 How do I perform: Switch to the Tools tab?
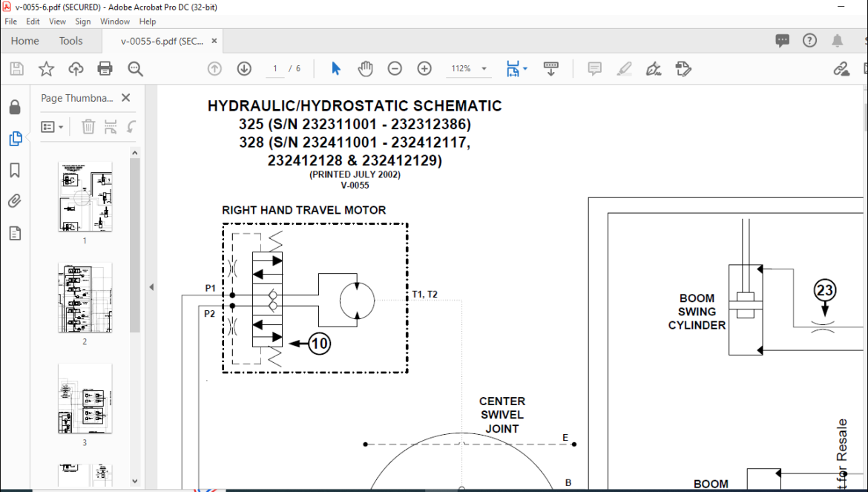(71, 41)
